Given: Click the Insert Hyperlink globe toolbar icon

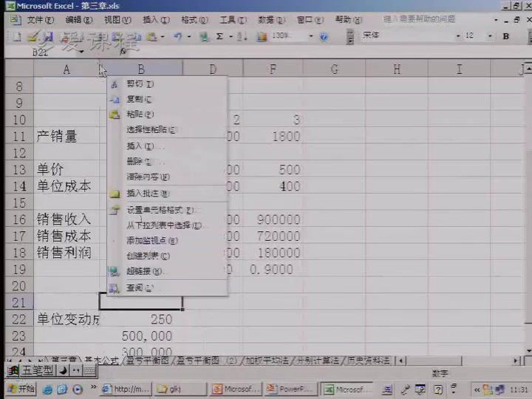Looking at the screenshot, I should [204, 36].
